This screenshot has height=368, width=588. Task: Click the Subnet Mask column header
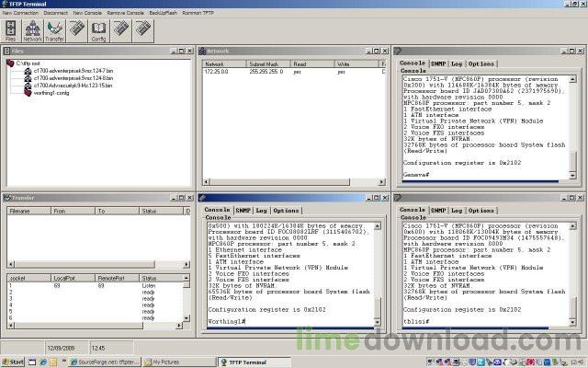[268, 64]
